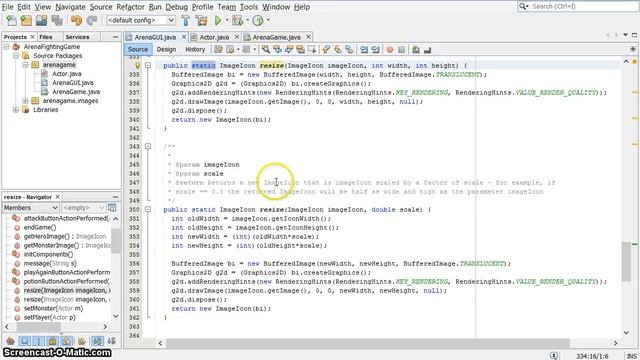
Task: Toggle Sort by Source in Navigator
Action: (111, 341)
